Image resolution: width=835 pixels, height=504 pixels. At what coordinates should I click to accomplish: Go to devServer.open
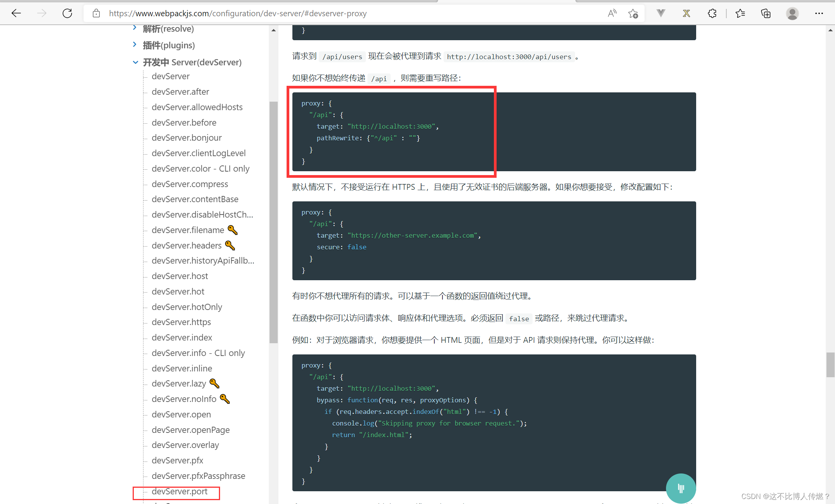point(181,414)
